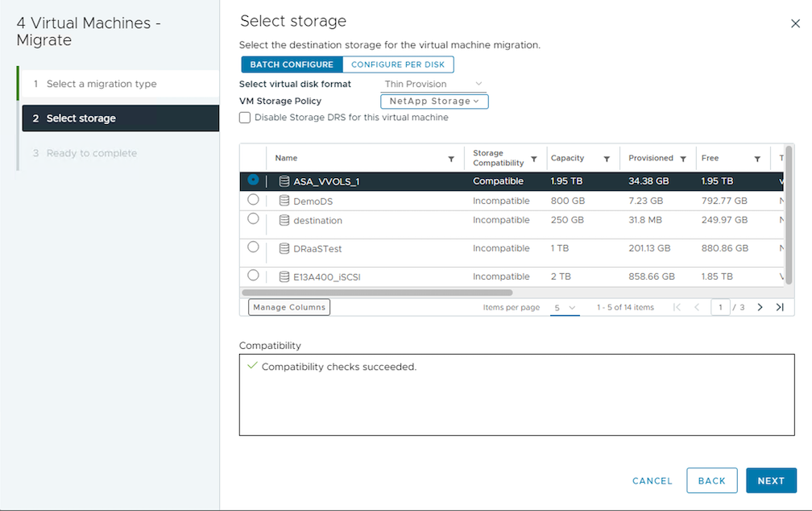
Task: Click the page number input field
Action: pos(720,307)
